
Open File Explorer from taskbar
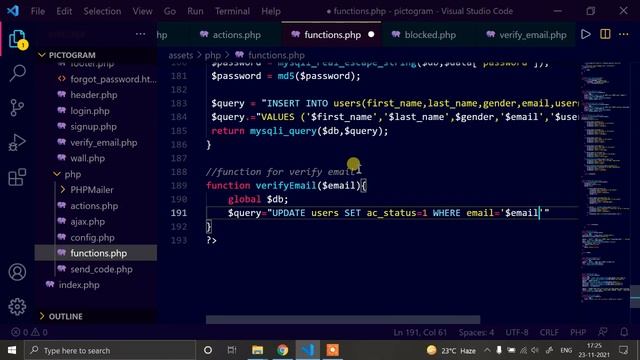pos(258,350)
